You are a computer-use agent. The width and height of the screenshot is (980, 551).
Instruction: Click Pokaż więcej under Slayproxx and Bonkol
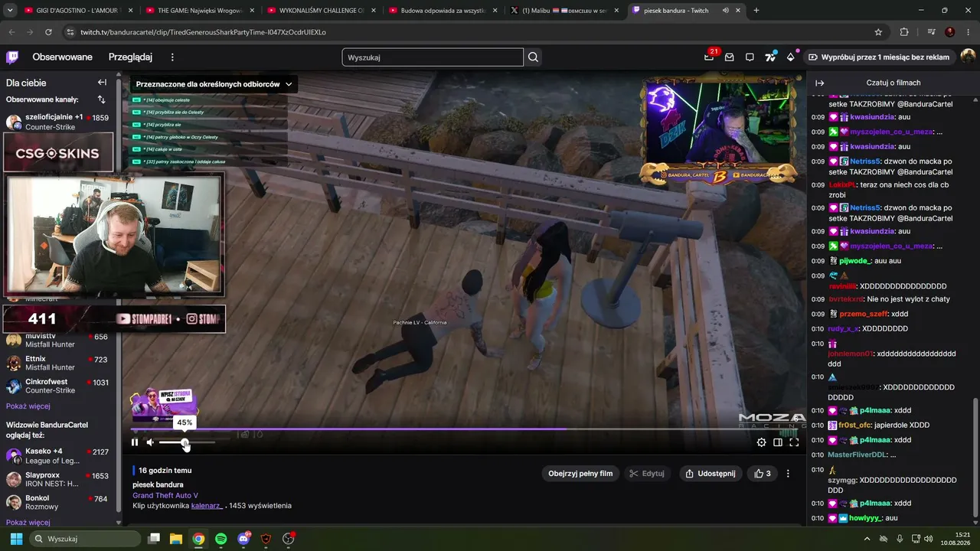coord(28,523)
